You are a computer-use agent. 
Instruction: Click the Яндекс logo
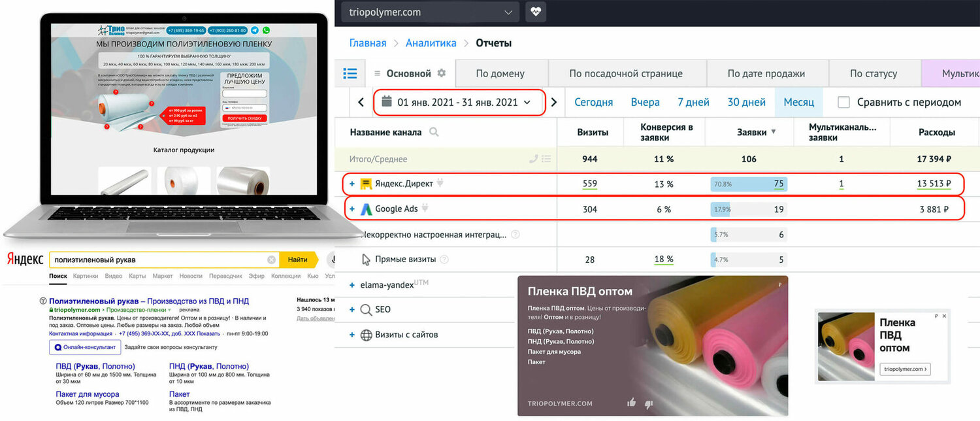[25, 260]
